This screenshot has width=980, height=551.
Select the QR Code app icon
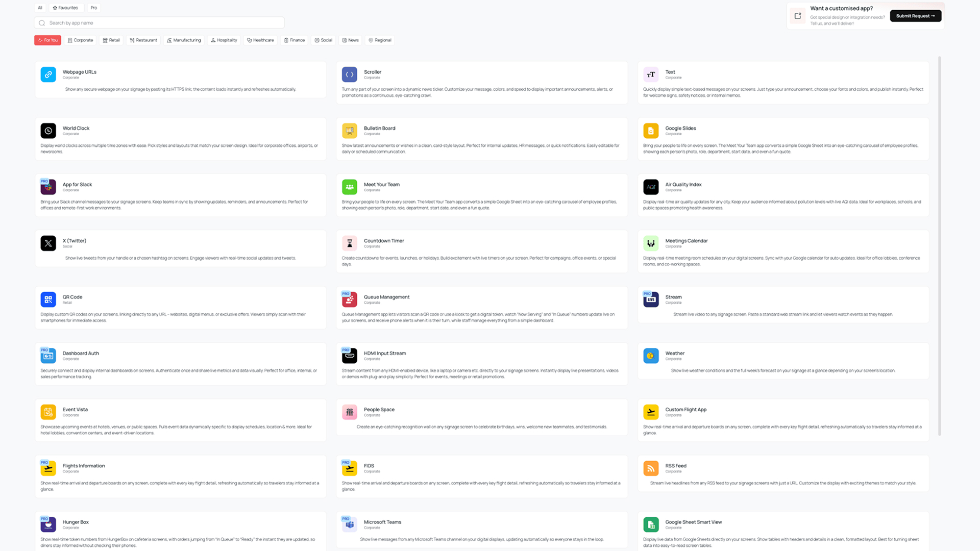48,299
